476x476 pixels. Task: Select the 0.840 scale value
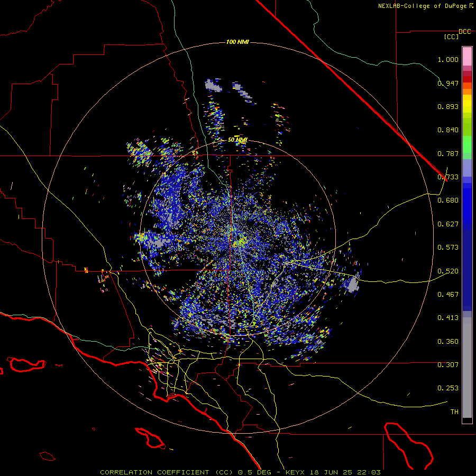448,130
